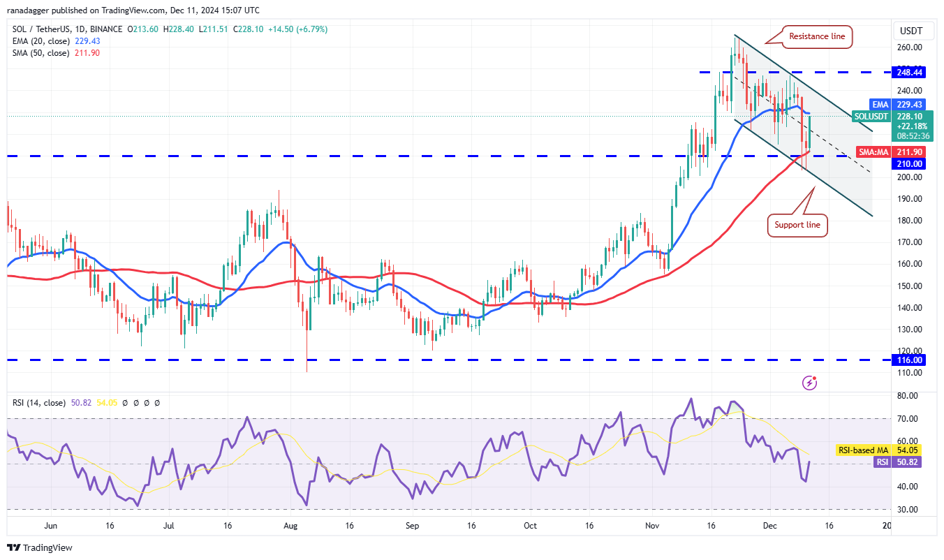Click the 260.00 price axis label
The image size is (944, 560).
911,47
